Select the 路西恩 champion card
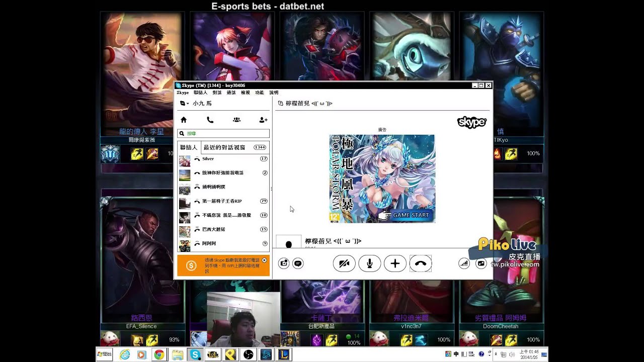 (x=141, y=259)
